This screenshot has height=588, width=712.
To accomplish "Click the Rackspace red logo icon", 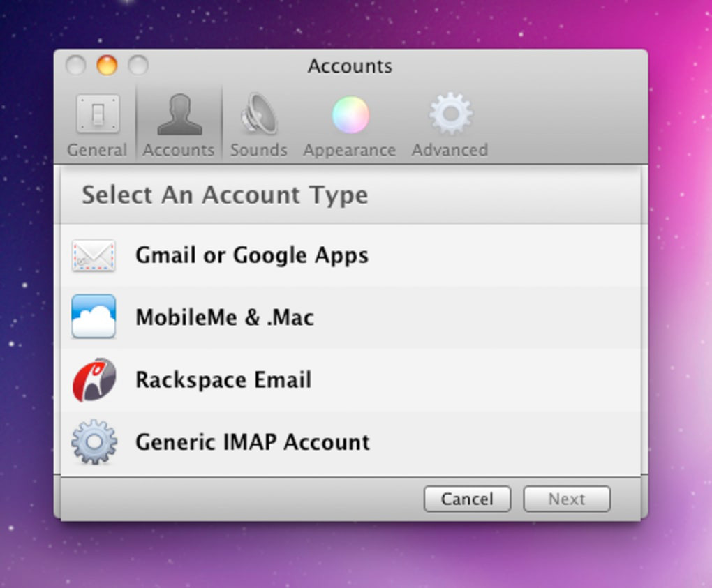I will pyautogui.click(x=94, y=379).
